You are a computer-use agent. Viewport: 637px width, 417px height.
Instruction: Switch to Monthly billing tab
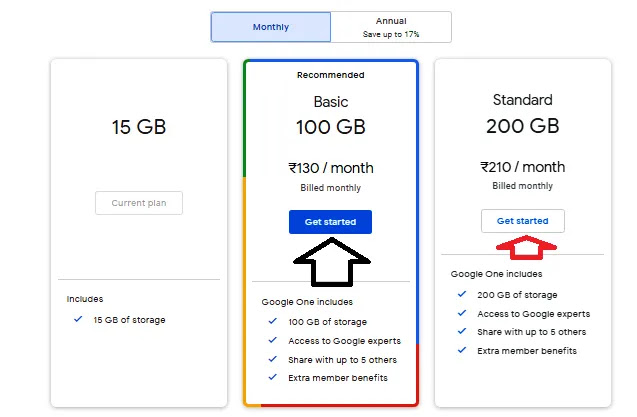tap(271, 27)
